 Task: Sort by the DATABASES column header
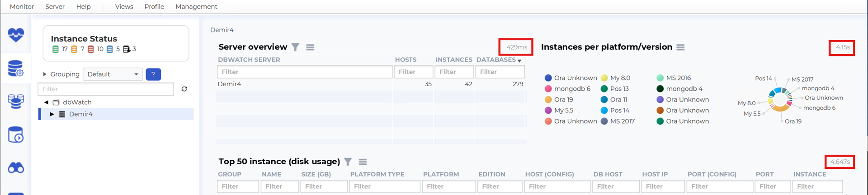496,60
